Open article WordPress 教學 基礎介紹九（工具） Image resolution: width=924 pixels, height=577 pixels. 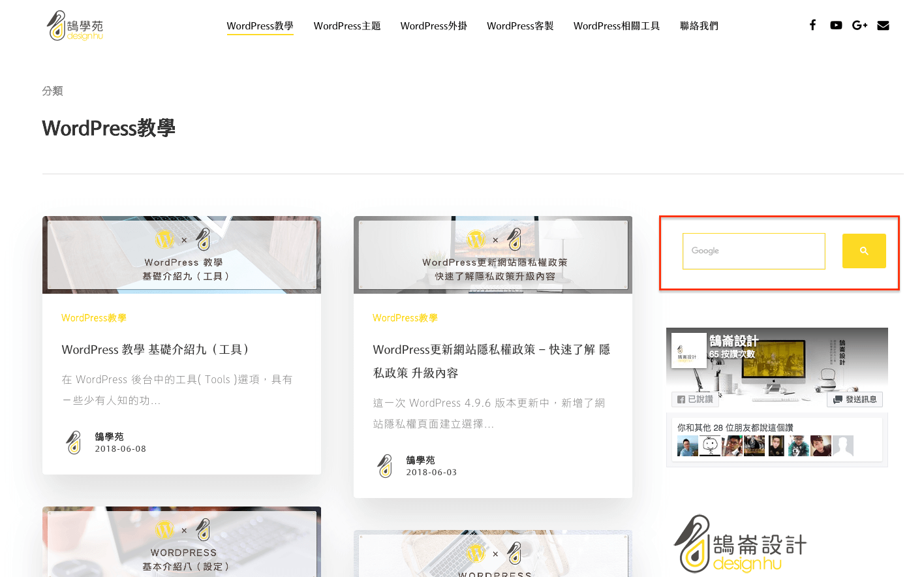click(155, 350)
